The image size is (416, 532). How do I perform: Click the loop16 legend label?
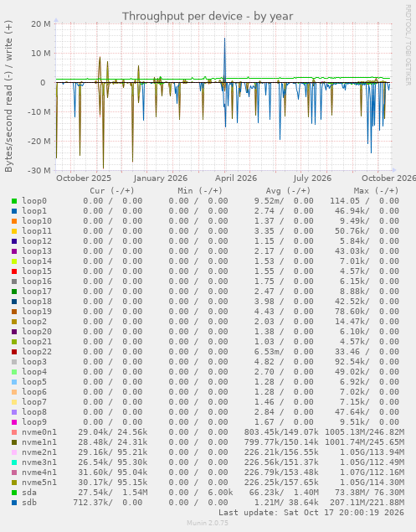point(37,281)
